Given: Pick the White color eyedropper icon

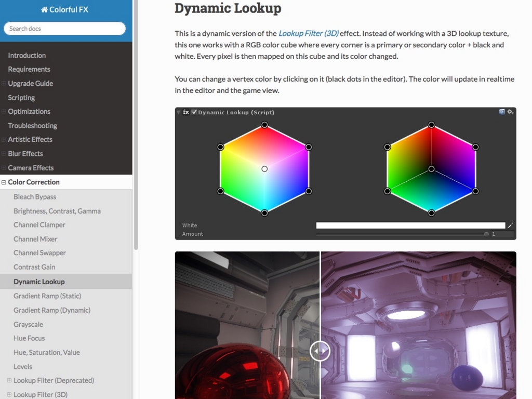Looking at the screenshot, I should point(510,225).
